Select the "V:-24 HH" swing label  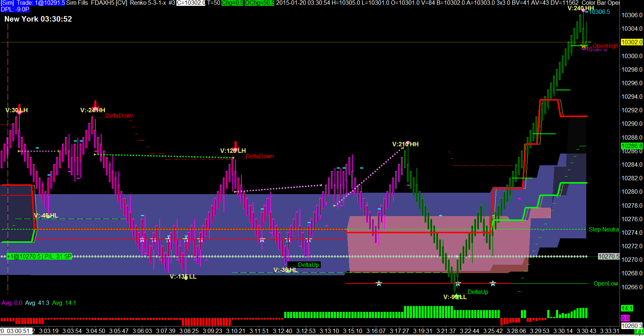tap(93, 110)
